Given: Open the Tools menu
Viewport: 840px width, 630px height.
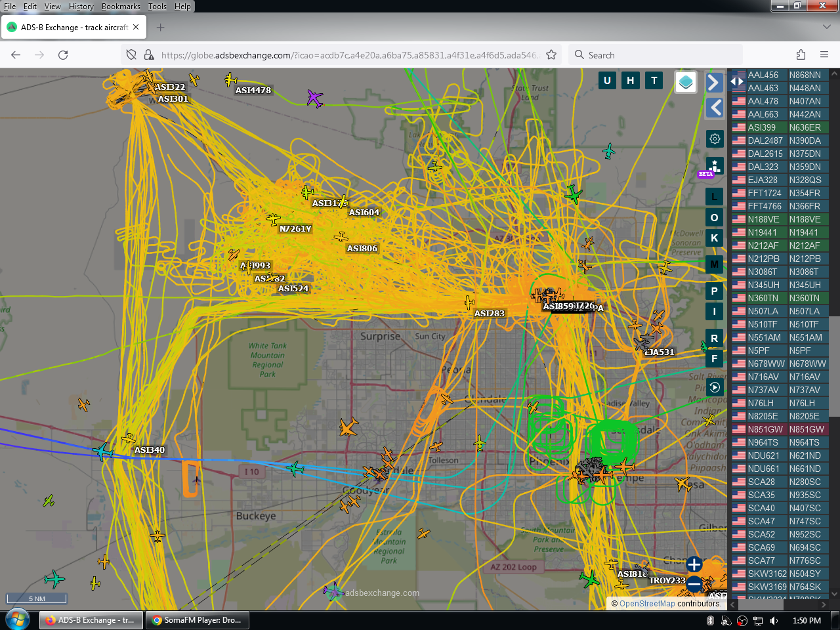Looking at the screenshot, I should pyautogui.click(x=157, y=6).
